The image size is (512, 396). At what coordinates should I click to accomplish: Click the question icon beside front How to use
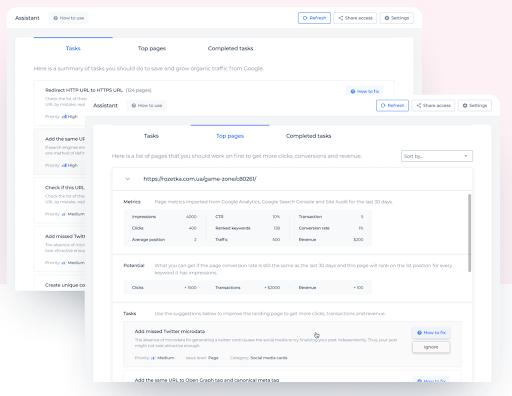pos(134,105)
